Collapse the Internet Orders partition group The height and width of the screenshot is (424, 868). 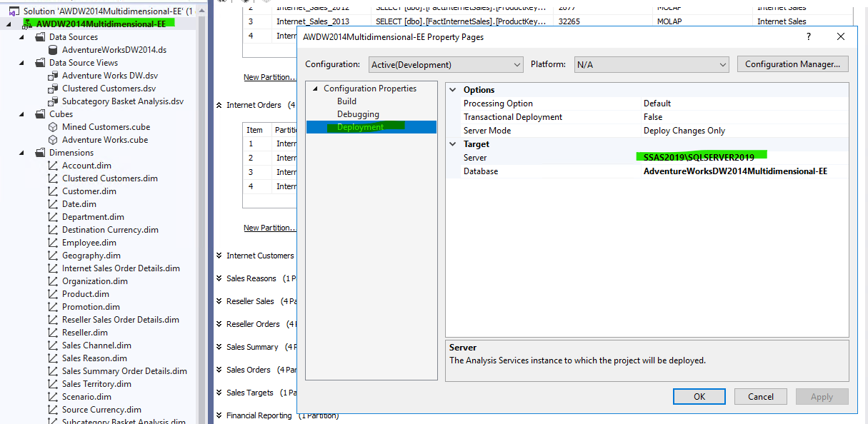[x=219, y=105]
